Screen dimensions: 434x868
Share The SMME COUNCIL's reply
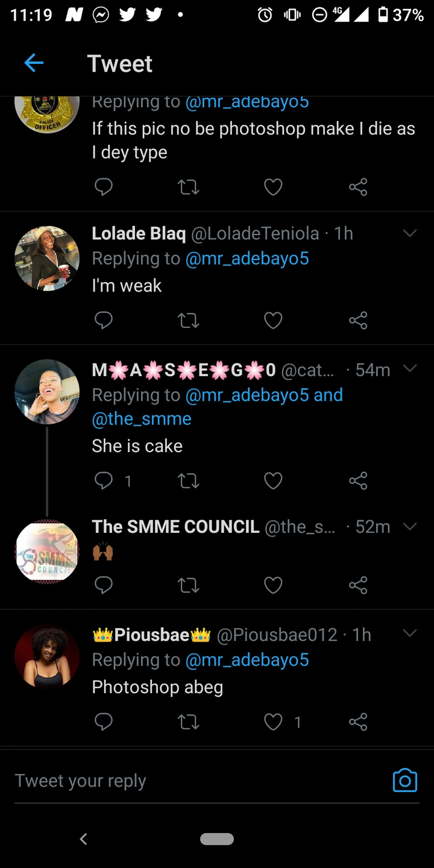[358, 585]
